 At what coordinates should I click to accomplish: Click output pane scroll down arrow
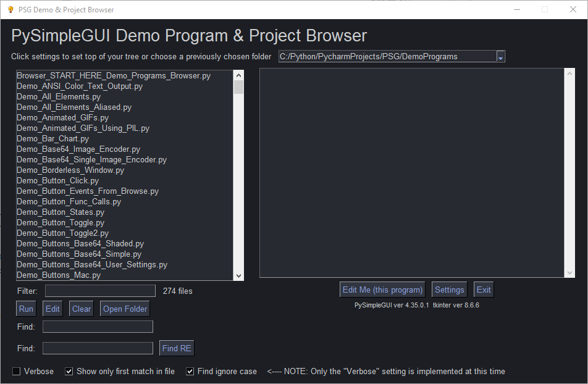[569, 273]
